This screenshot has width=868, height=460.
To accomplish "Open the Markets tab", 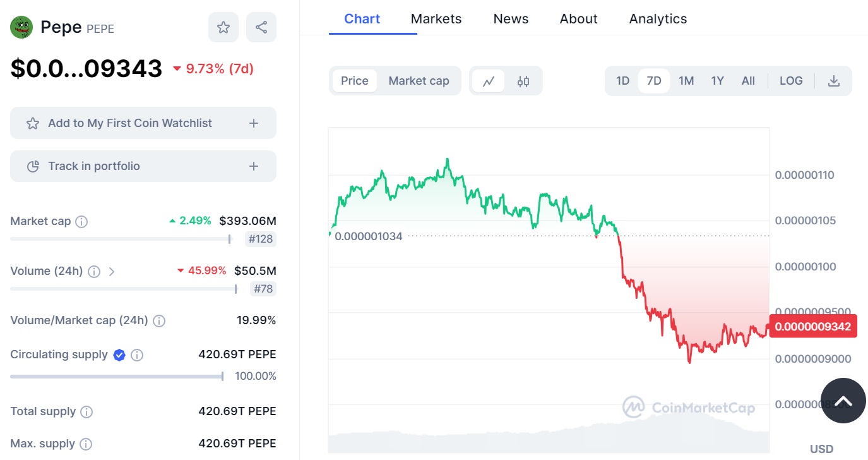I will [x=436, y=19].
